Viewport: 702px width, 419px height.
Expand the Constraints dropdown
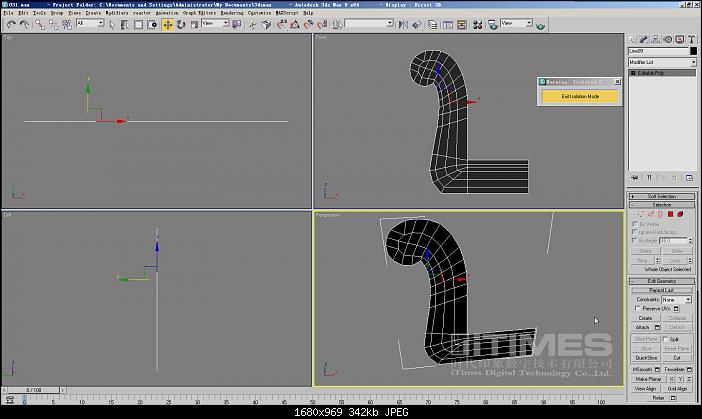click(x=675, y=299)
